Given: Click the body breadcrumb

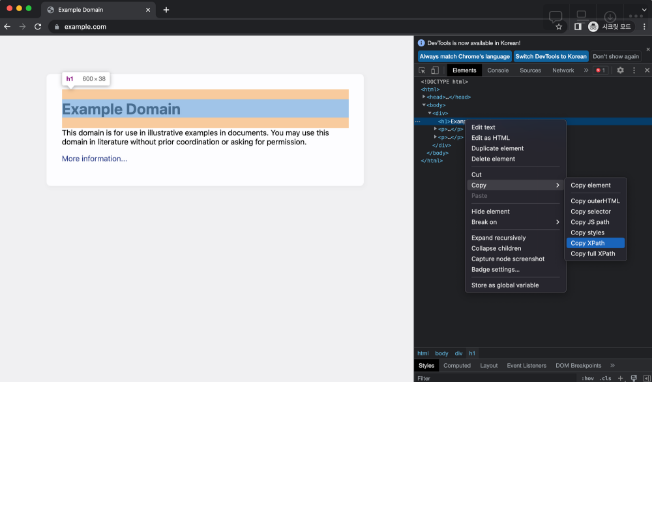Looking at the screenshot, I should [x=442, y=353].
